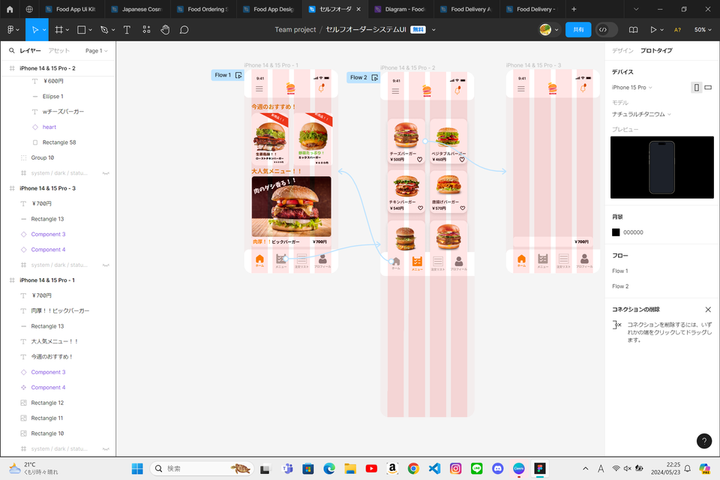Click the Figma home icon
Image resolution: width=720 pixels, height=480 pixels.
pos(11,30)
